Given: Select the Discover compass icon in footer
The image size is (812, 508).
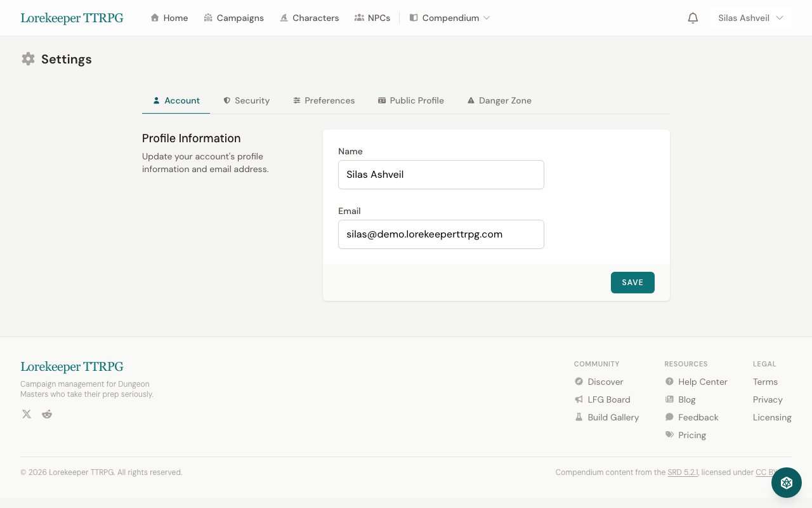Looking at the screenshot, I should tap(578, 381).
